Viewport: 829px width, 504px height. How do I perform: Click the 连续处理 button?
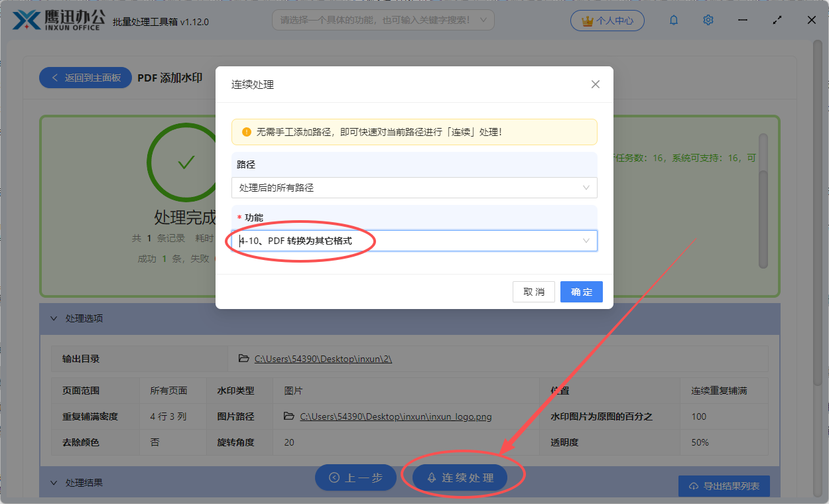460,477
